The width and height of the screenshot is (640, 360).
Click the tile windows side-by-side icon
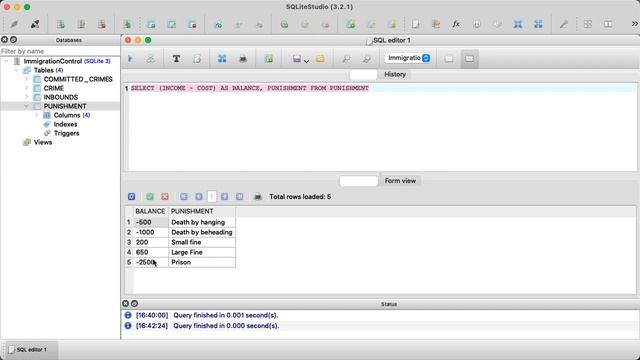608,24
